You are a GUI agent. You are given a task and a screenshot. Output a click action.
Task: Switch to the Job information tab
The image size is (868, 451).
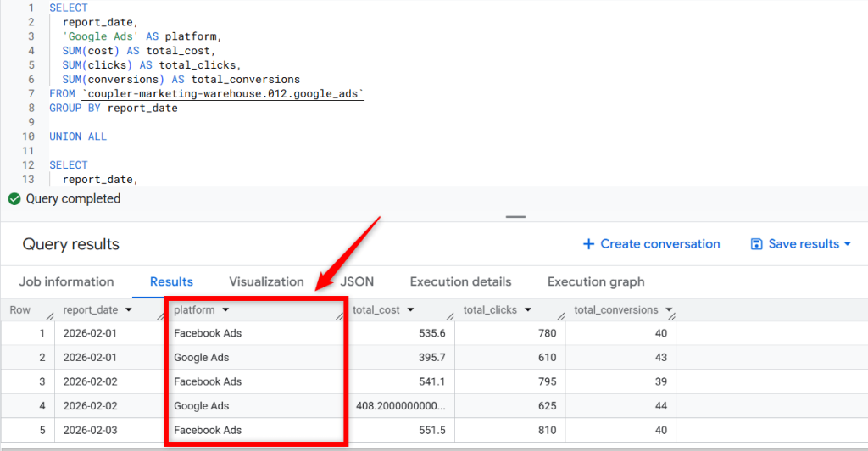click(66, 281)
